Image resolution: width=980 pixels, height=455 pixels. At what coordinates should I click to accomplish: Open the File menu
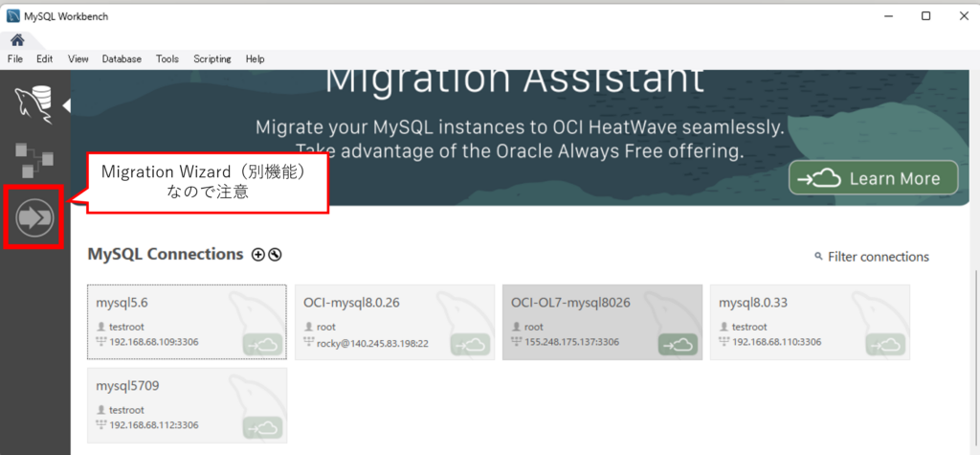(x=14, y=59)
